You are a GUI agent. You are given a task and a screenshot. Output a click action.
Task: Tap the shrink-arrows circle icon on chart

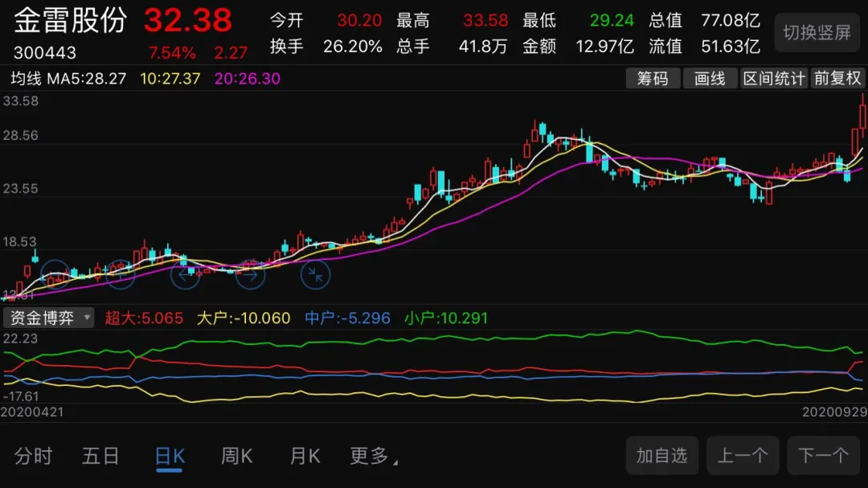pos(315,275)
